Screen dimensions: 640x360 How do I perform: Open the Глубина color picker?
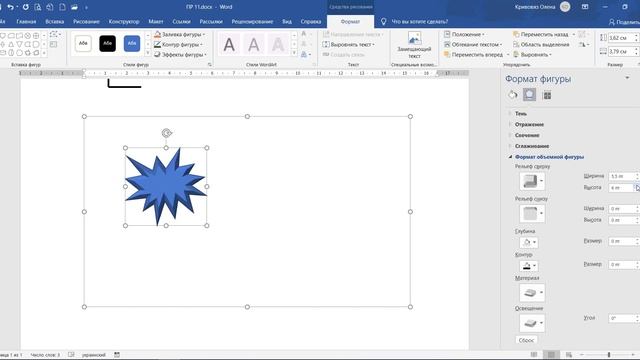click(x=529, y=242)
